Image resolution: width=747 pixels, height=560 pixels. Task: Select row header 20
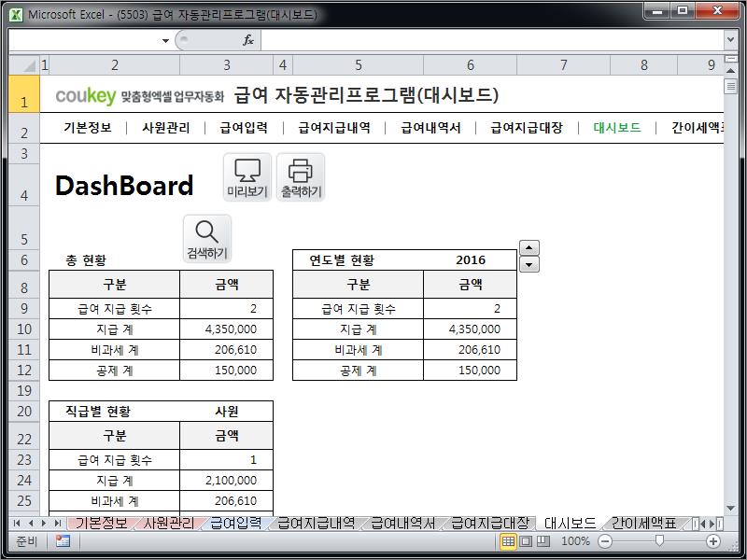pos(24,411)
